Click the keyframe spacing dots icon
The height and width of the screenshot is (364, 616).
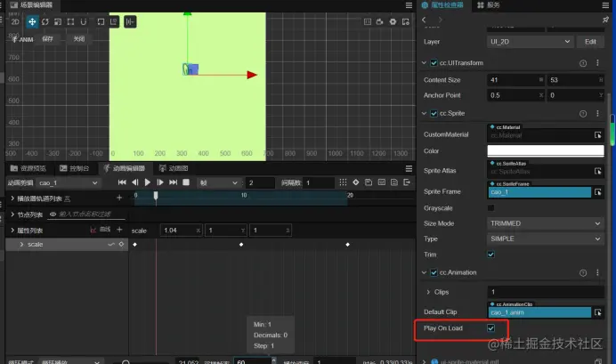pyautogui.click(x=343, y=182)
